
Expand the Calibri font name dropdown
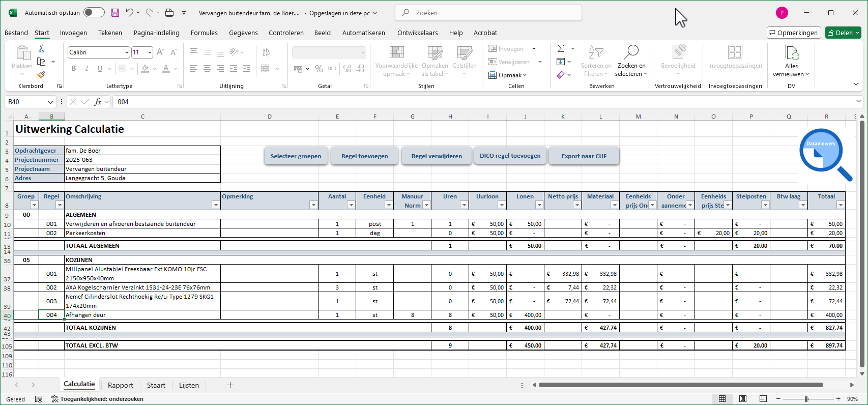coord(127,52)
